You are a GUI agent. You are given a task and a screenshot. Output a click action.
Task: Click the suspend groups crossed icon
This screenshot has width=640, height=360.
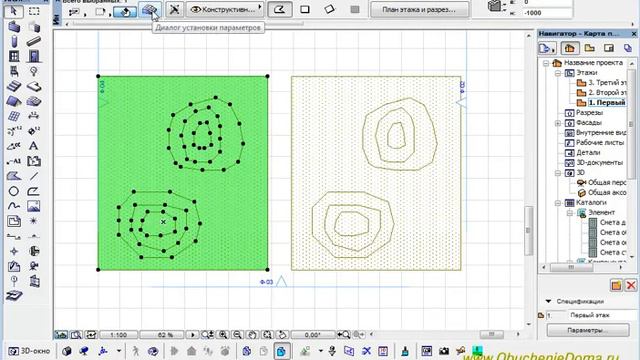pos(175,9)
